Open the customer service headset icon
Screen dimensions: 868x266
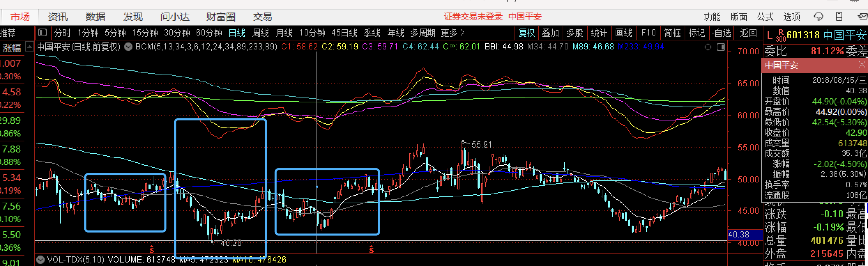point(818,16)
